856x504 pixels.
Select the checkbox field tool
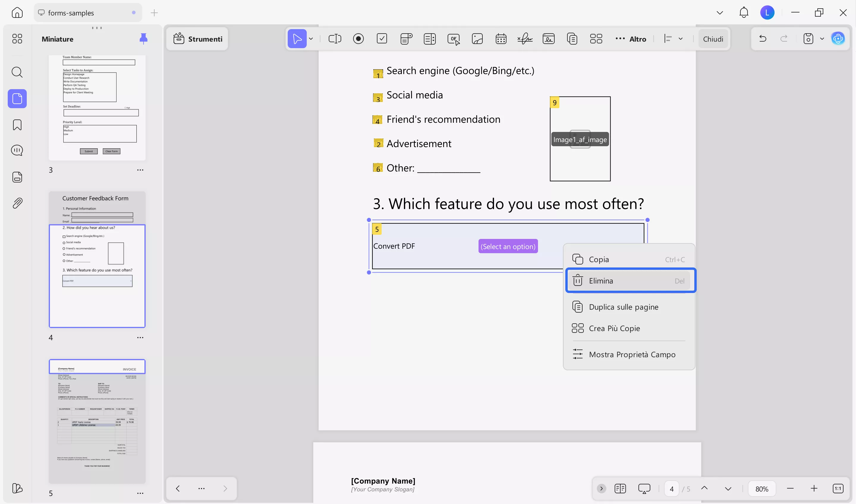[x=382, y=39]
